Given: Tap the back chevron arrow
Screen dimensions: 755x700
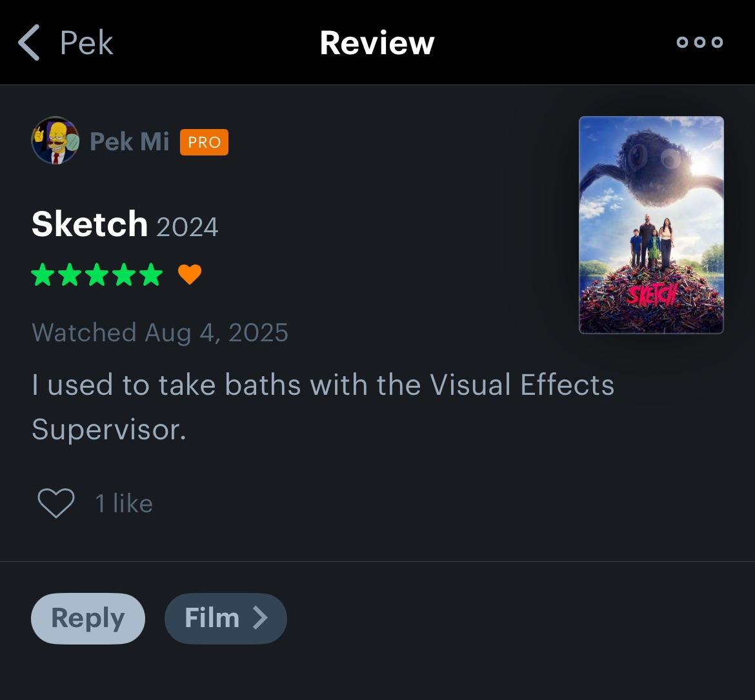Looking at the screenshot, I should point(29,43).
